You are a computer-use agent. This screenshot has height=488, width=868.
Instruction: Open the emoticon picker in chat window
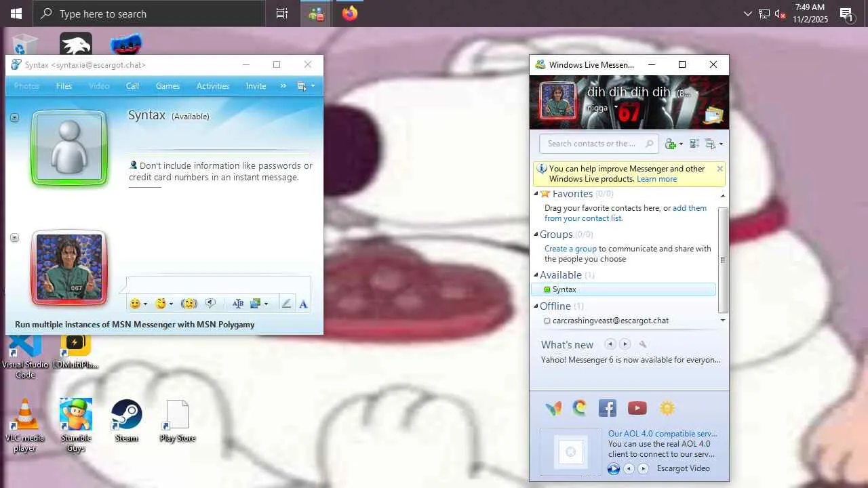click(138, 304)
